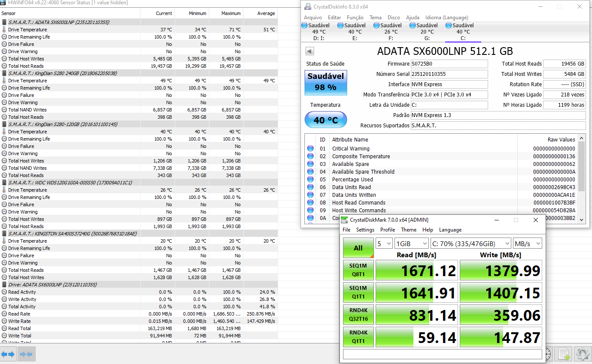
Task: Click the SEQ1M Q8T1 read result 1671.12
Action: pos(416,271)
